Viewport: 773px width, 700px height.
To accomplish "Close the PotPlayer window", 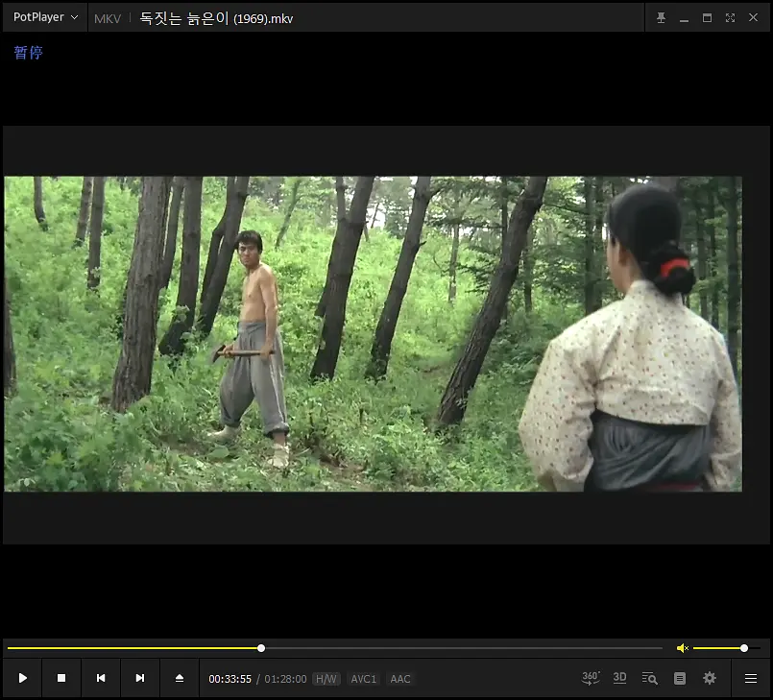I will click(753, 17).
